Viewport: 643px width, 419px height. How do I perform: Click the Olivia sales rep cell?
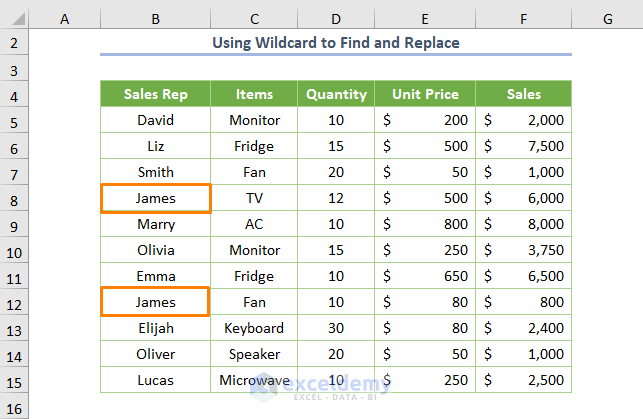tap(155, 250)
